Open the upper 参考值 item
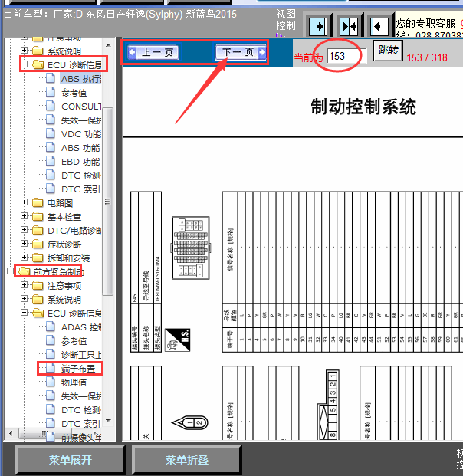 pyautogui.click(x=74, y=93)
